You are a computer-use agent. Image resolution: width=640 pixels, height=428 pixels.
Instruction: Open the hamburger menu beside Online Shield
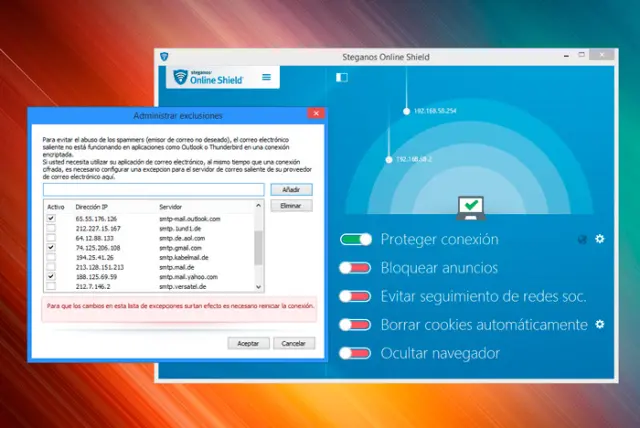pyautogui.click(x=266, y=77)
